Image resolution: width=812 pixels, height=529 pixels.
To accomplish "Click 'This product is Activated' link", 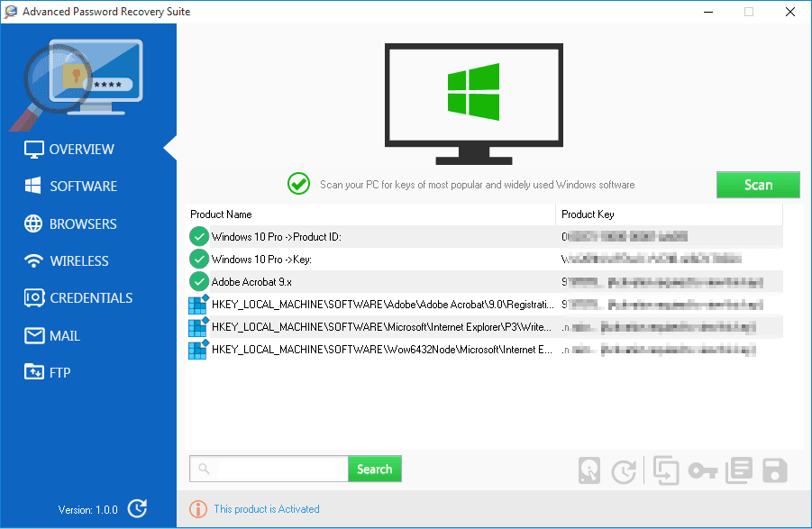I will [x=267, y=509].
